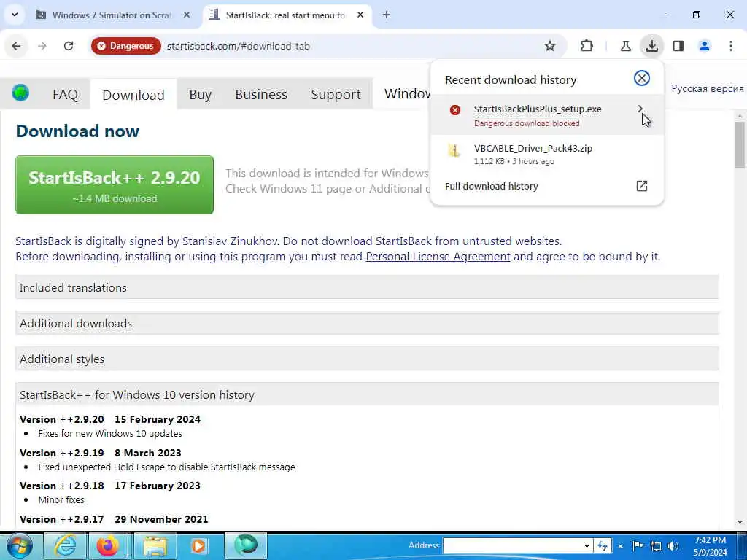Launch Firefox from taskbar

[x=108, y=545]
